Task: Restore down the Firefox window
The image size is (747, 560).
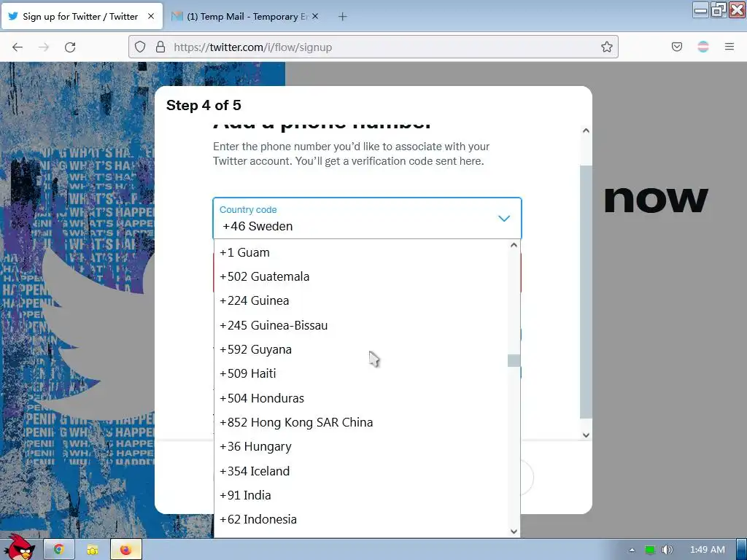Action: tap(719, 10)
